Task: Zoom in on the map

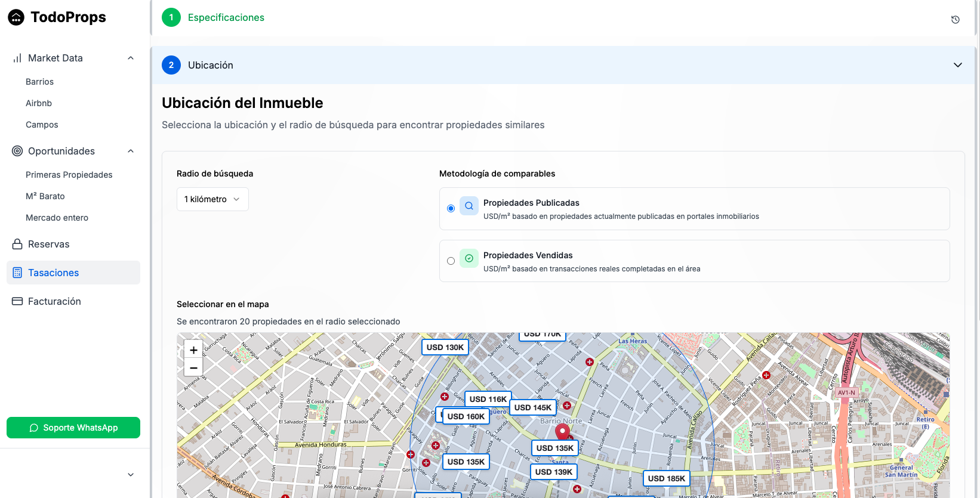Action: pos(193,350)
